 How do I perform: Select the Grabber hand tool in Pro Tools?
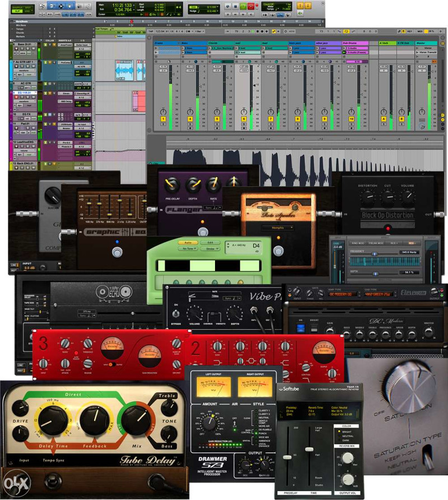pos(70,6)
